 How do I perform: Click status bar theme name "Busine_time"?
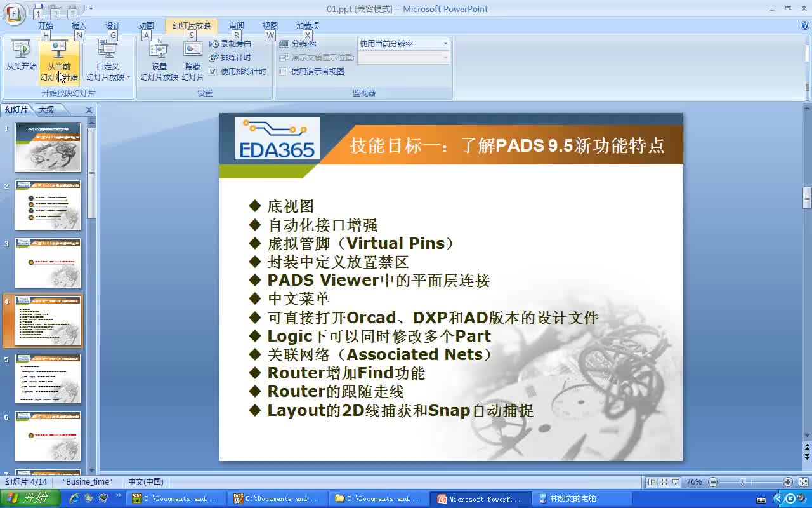point(88,482)
